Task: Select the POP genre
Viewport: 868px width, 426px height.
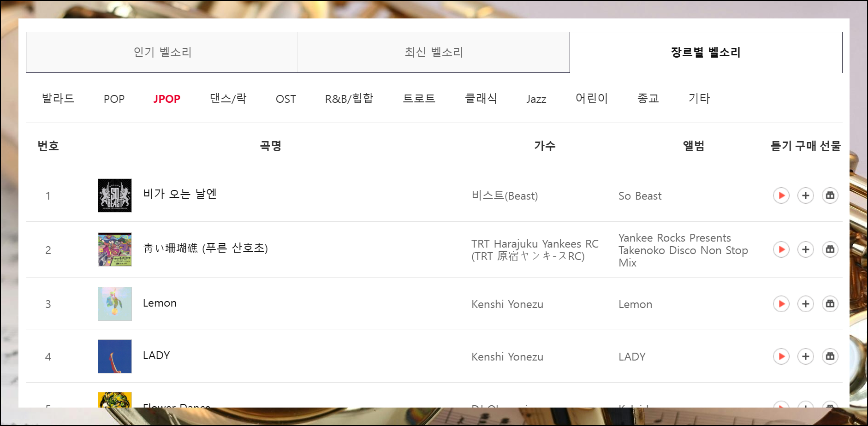Action: coord(114,99)
